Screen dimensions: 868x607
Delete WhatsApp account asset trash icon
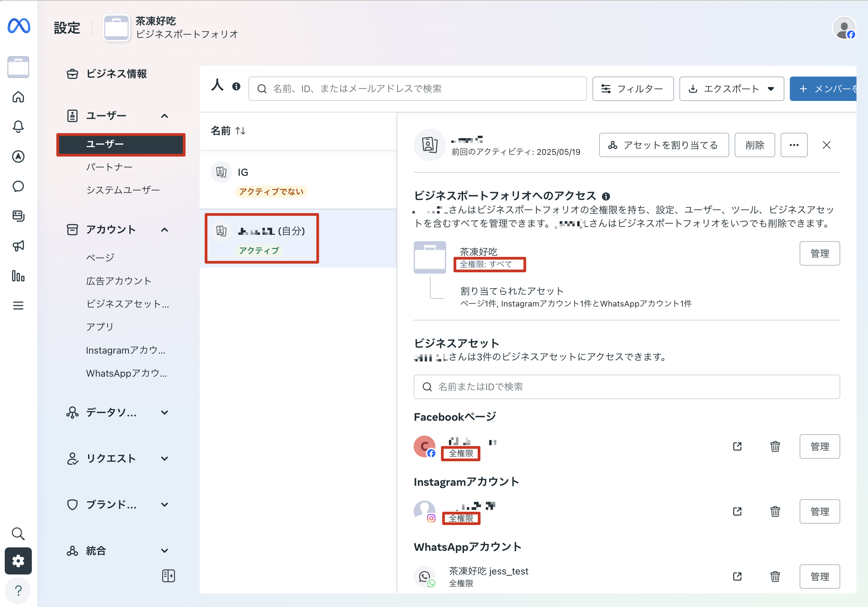775,577
